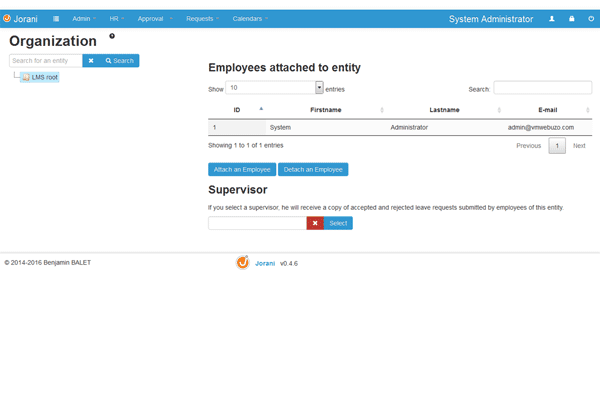The image size is (600, 400).
Task: Click the Attach an Employee button
Action: [x=241, y=169]
